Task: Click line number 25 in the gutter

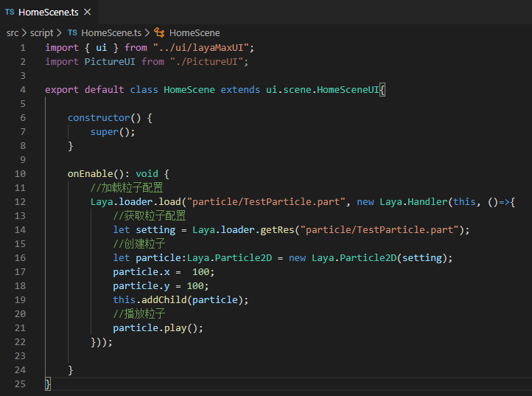Action: point(20,384)
